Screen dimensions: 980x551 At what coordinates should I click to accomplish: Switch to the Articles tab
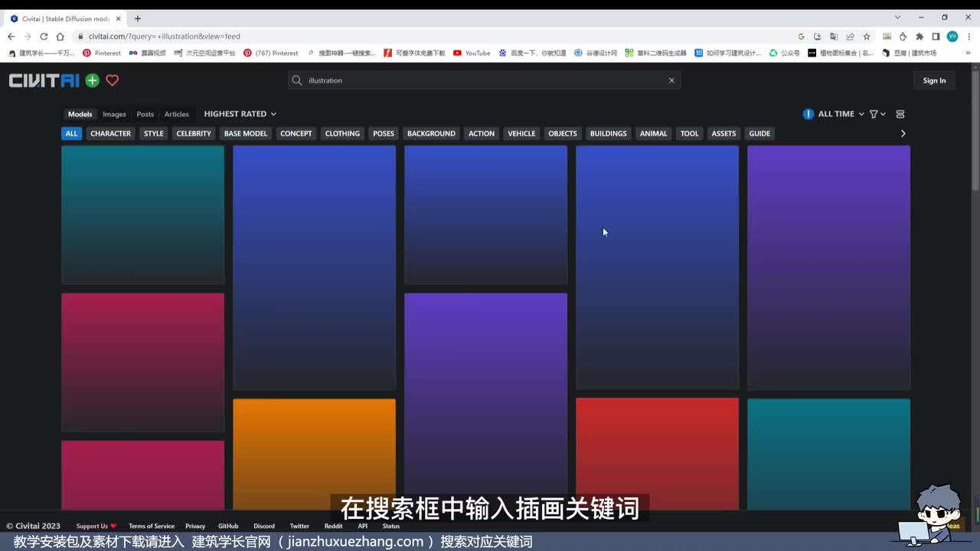coord(176,114)
